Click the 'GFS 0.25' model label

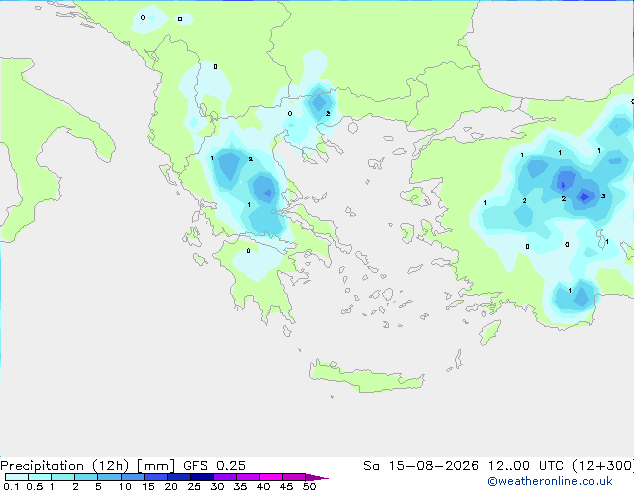pos(214,466)
